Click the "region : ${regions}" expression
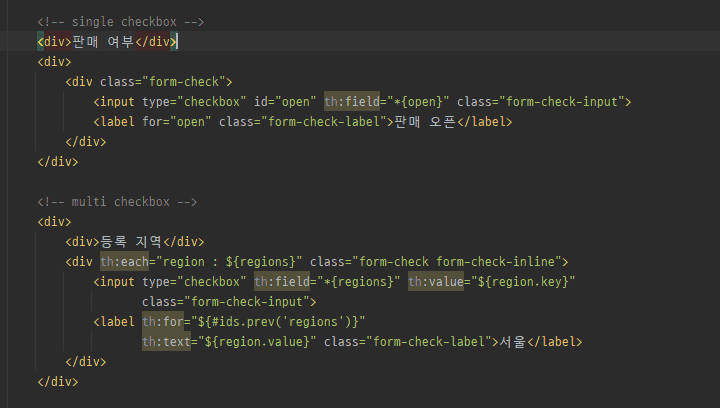Screen dimensions: 720x408 click(x=229, y=262)
